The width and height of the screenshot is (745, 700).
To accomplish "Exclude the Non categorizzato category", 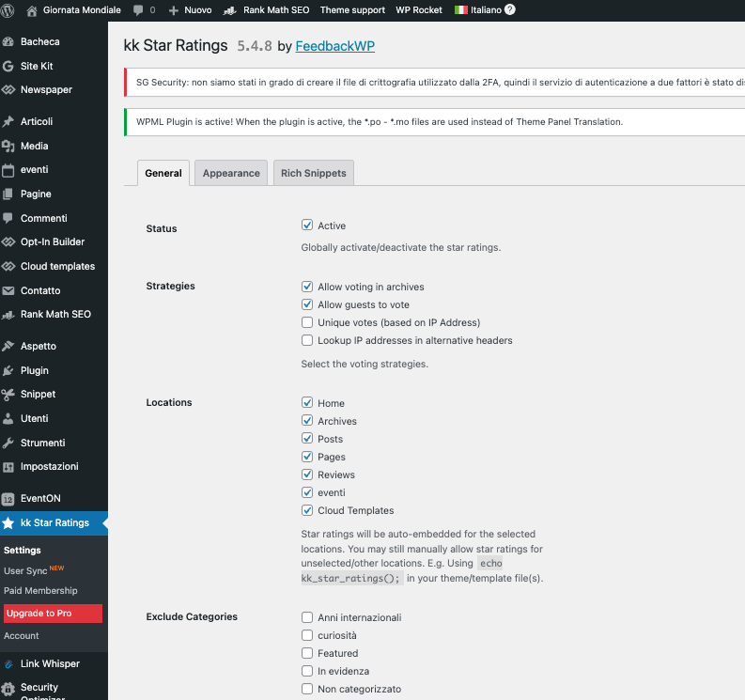I will [x=307, y=689].
